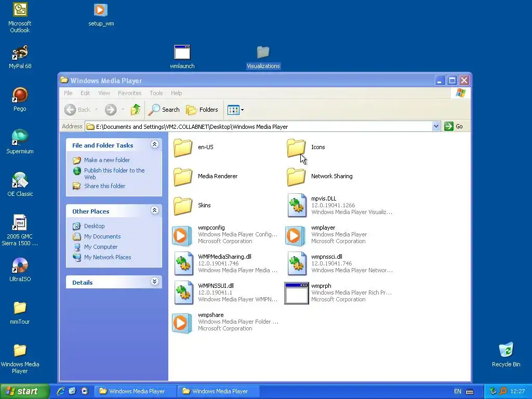This screenshot has height=399, width=532.
Task: Collapse the Other Places panel
Action: [154, 210]
